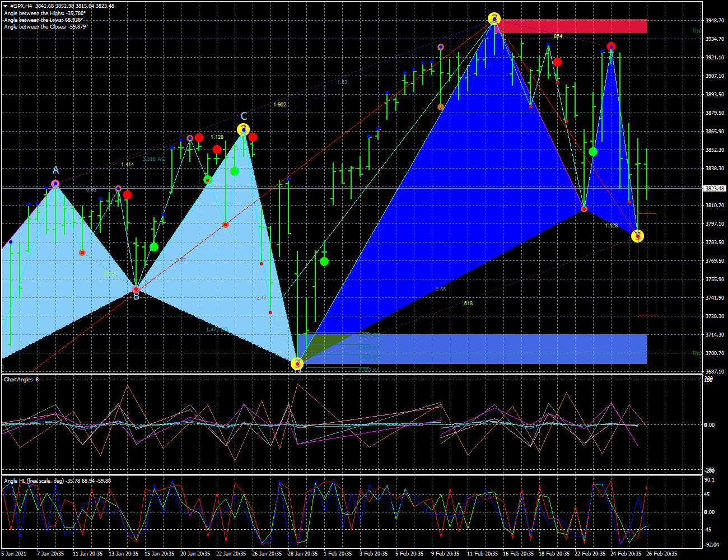728x560 pixels.
Task: Select the yellow marker at the latest swing low
Action: click(637, 236)
